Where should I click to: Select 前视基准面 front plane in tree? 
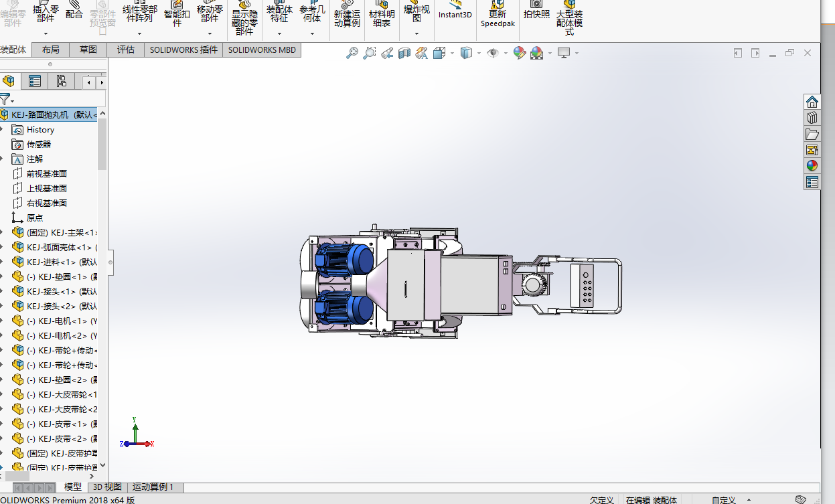(47, 174)
